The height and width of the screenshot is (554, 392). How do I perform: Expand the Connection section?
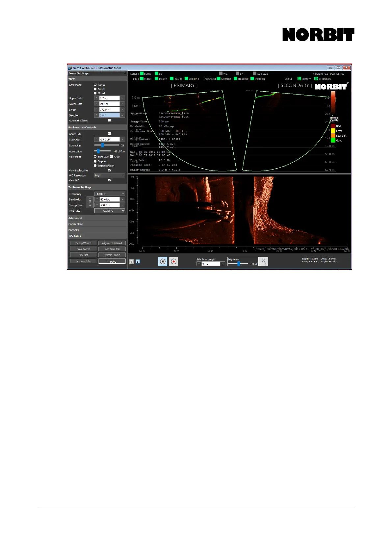(97, 224)
